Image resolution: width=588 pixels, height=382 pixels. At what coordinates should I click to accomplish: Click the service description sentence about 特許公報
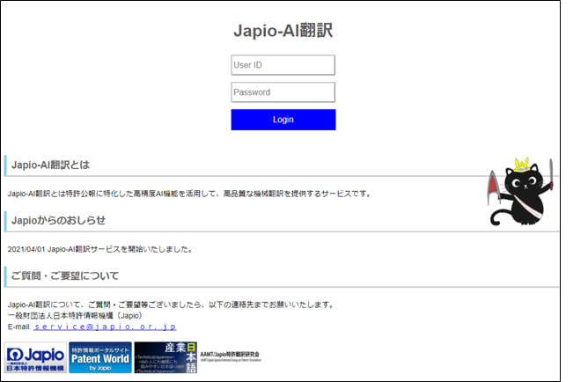(189, 194)
